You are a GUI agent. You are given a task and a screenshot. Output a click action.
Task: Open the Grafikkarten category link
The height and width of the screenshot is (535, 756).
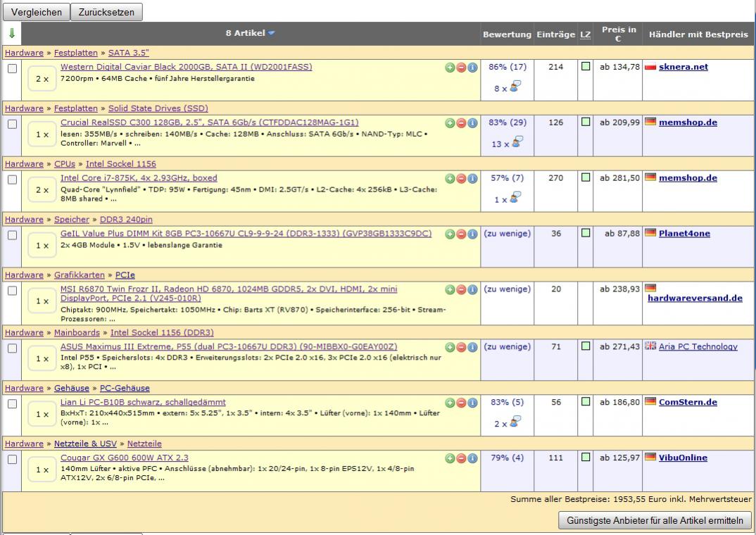(x=79, y=275)
